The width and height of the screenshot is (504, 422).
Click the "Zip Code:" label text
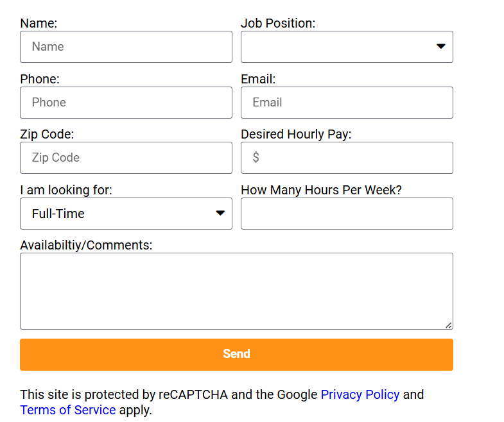[x=47, y=134]
